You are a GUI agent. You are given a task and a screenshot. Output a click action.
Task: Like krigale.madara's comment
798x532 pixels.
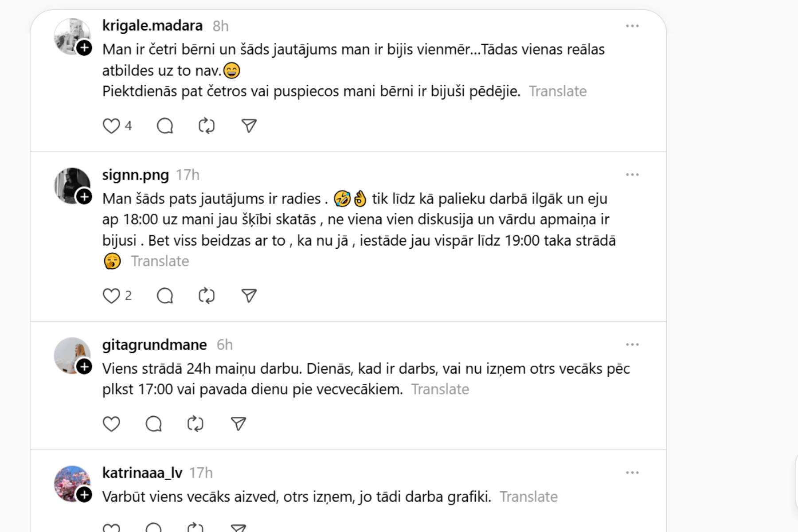111,126
